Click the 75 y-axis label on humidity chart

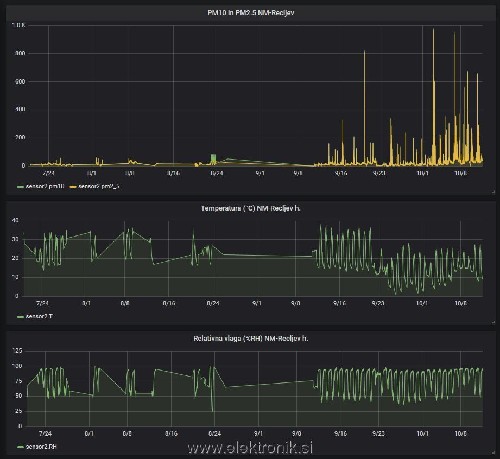pyautogui.click(x=19, y=381)
